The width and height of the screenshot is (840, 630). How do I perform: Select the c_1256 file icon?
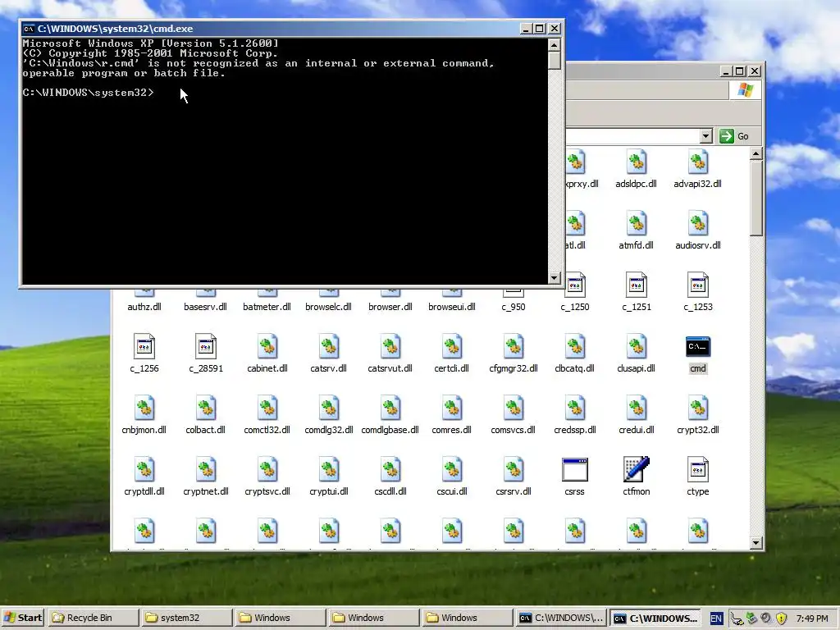(144, 347)
